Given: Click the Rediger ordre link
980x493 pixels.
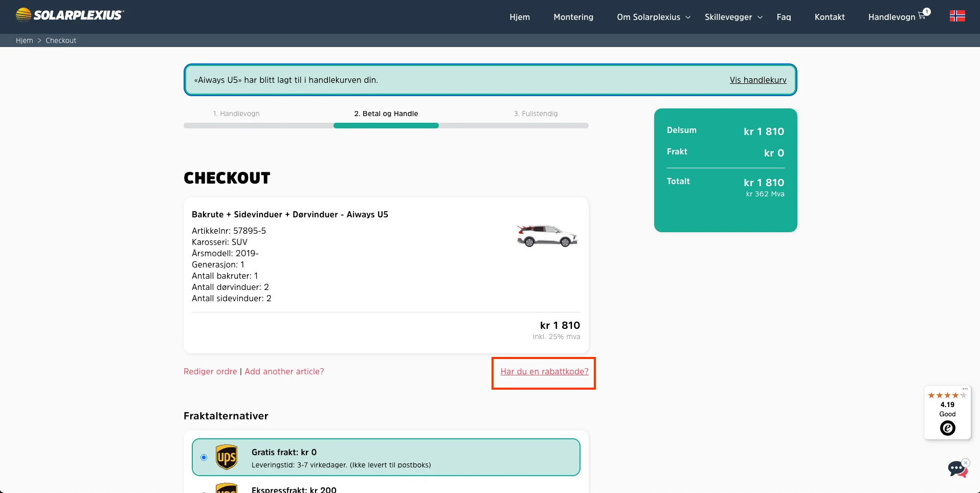Looking at the screenshot, I should pyautogui.click(x=210, y=371).
